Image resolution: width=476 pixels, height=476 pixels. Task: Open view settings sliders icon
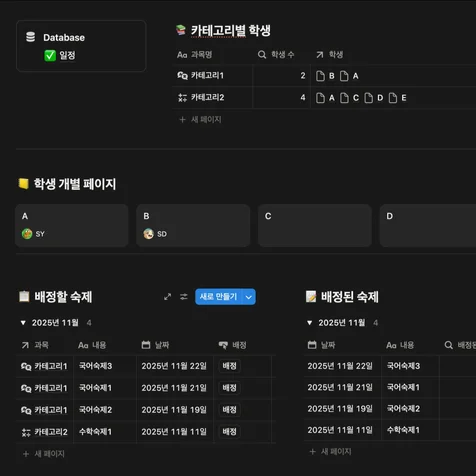[x=184, y=296]
